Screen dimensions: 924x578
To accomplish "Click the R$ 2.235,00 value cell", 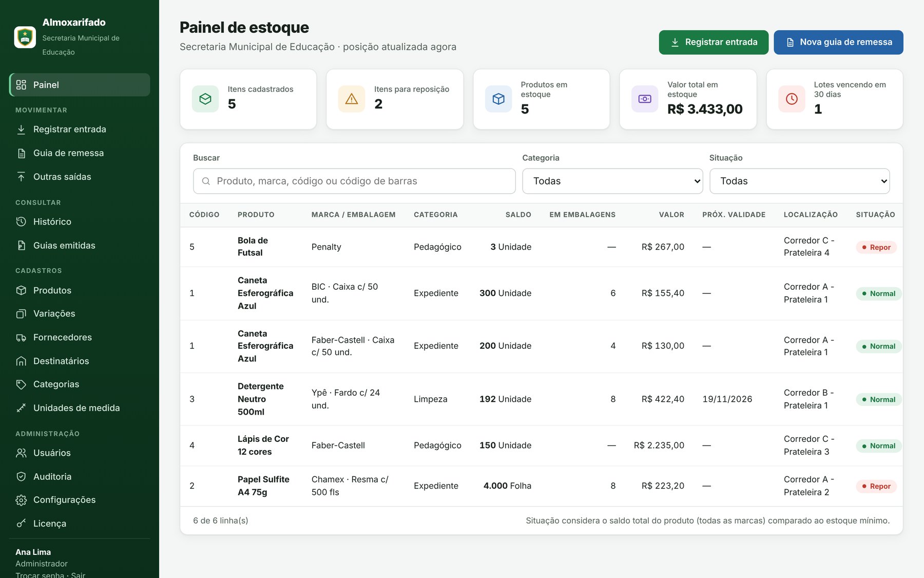I will click(x=659, y=445).
